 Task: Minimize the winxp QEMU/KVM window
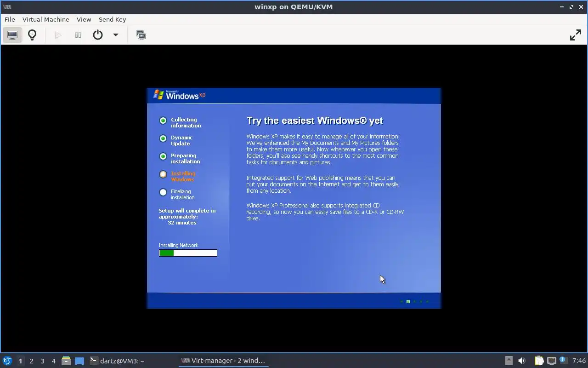click(562, 7)
